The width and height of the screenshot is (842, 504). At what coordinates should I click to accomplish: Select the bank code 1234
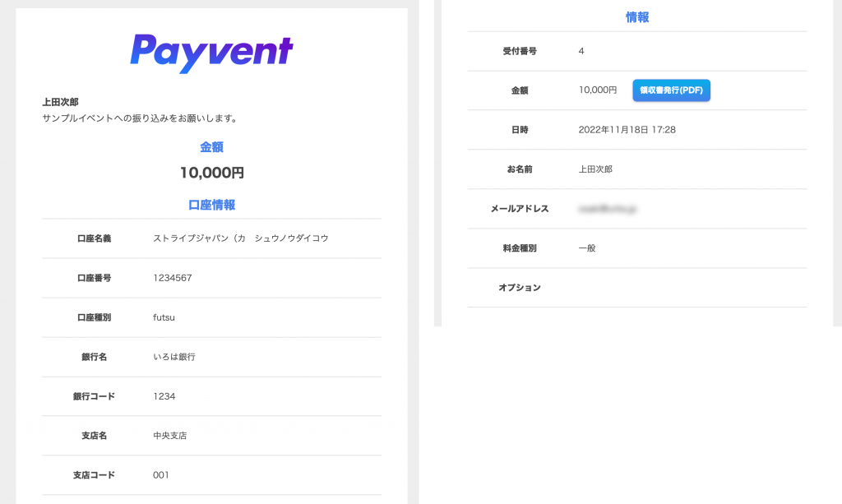point(164,396)
